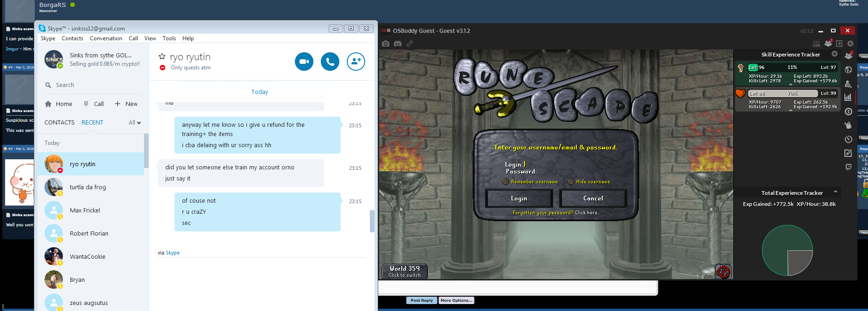Toggle Hide username option
The height and width of the screenshot is (311, 868).
[x=571, y=181]
